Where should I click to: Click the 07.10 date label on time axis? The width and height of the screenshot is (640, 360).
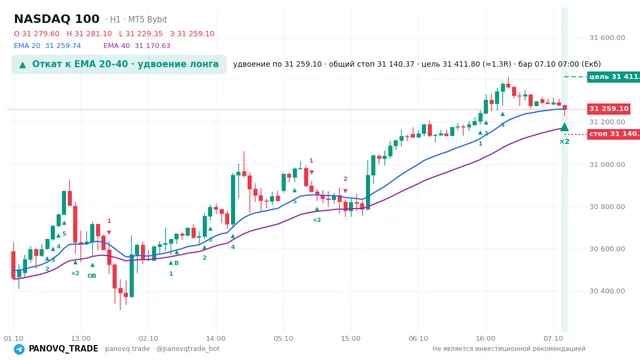pyautogui.click(x=553, y=339)
